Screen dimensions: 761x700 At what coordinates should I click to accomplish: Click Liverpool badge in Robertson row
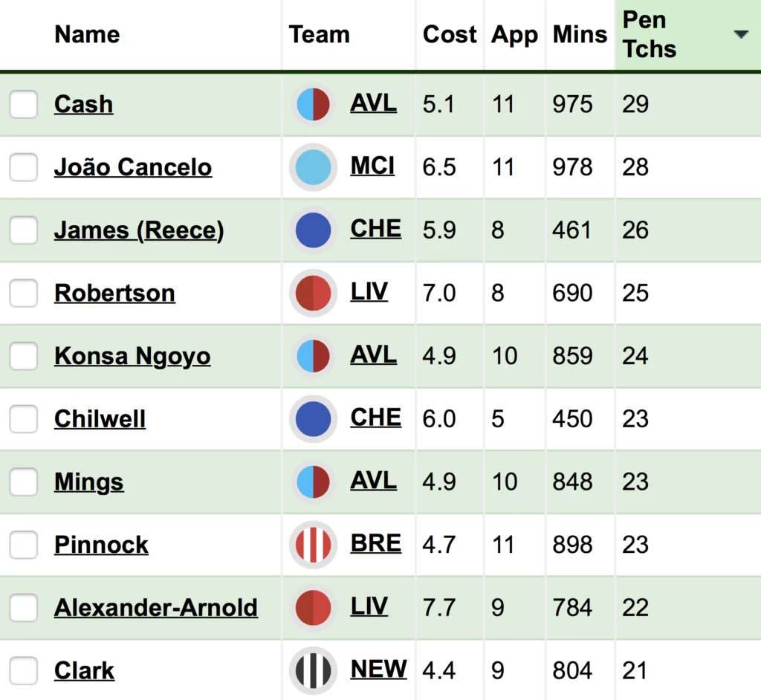click(x=313, y=293)
